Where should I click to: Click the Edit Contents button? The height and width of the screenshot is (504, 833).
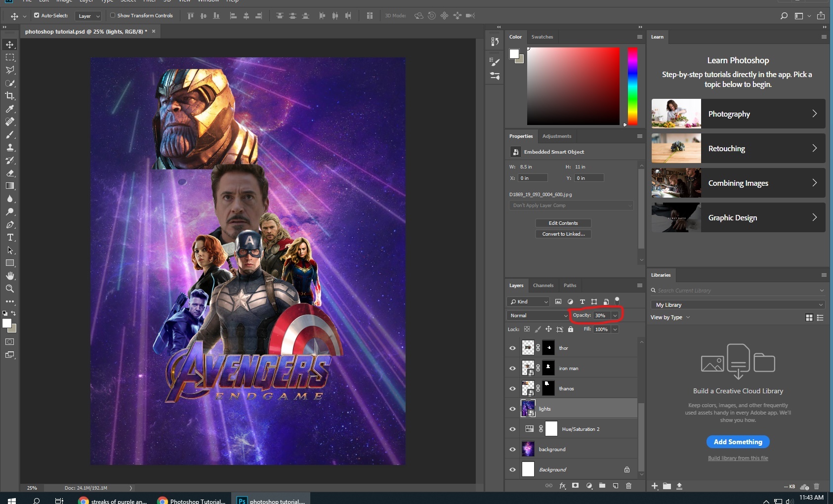pos(563,223)
